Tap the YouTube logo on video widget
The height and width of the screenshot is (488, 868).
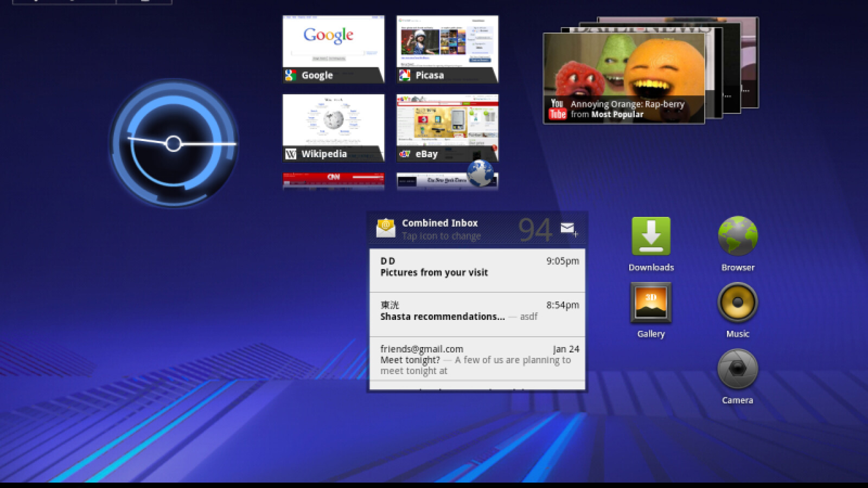[557, 109]
